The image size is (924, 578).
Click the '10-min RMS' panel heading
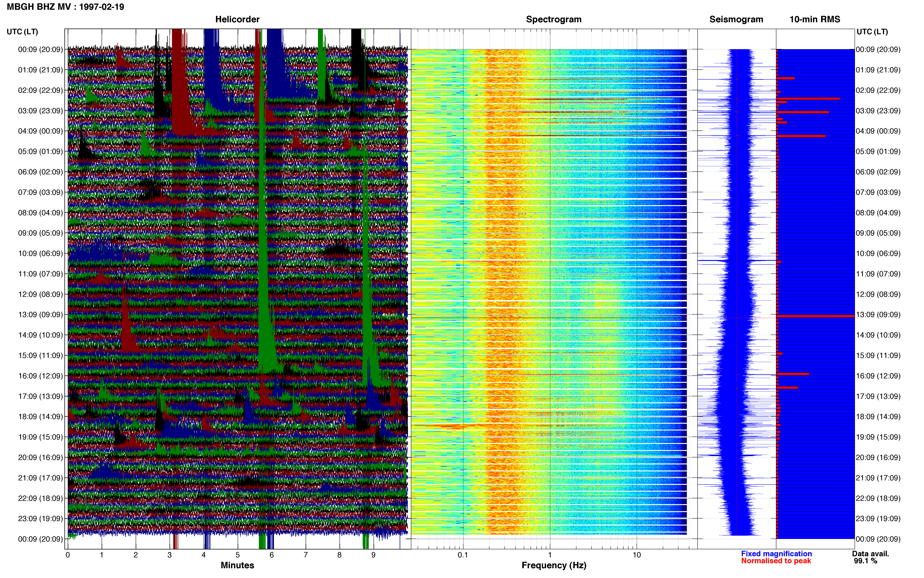point(815,20)
